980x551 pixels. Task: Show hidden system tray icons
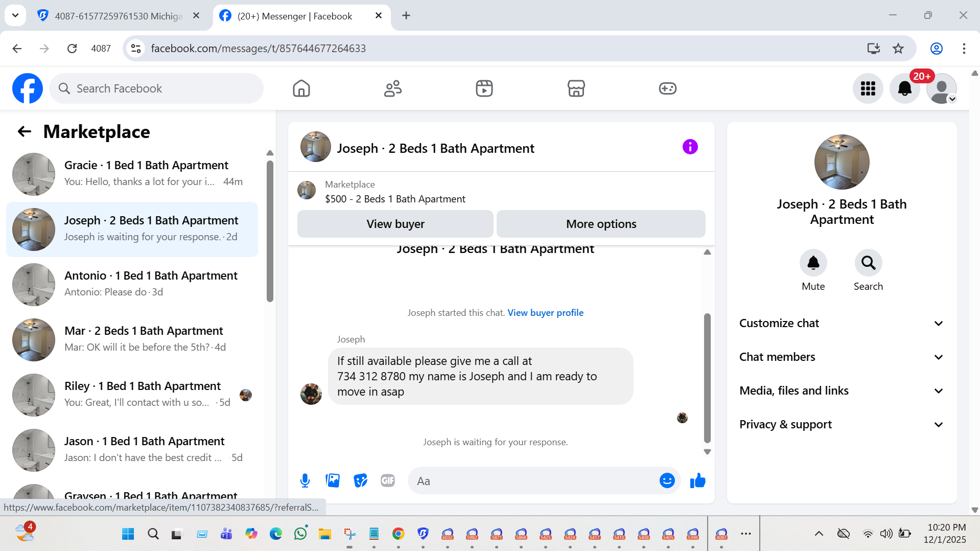[819, 534]
